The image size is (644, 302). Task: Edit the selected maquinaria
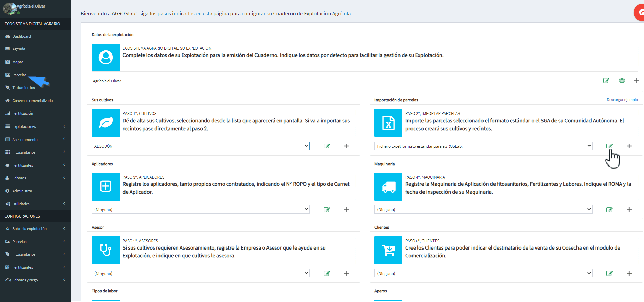tap(609, 210)
